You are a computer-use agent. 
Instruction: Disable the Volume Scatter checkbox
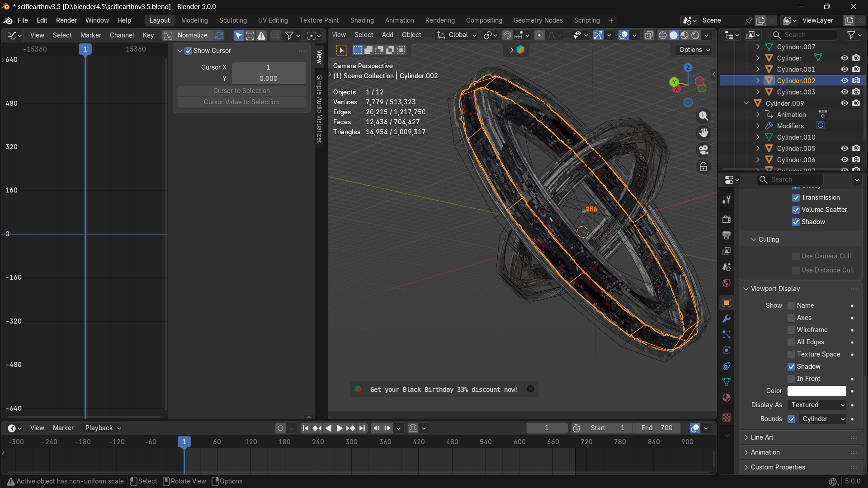pyautogui.click(x=796, y=210)
